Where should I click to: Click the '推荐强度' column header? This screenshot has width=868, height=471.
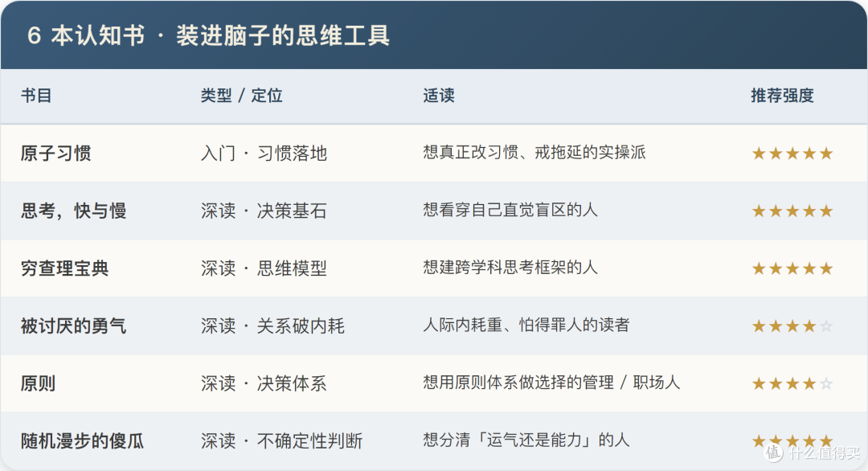click(x=782, y=96)
